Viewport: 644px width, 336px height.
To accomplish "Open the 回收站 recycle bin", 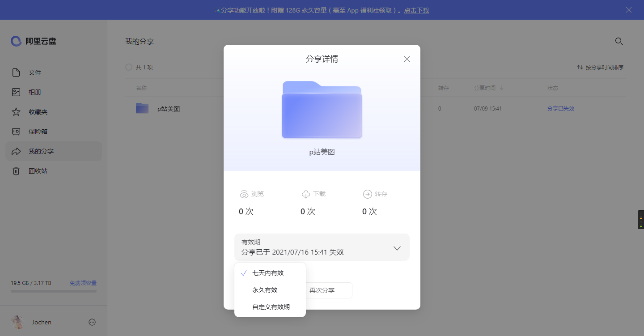I will [38, 171].
